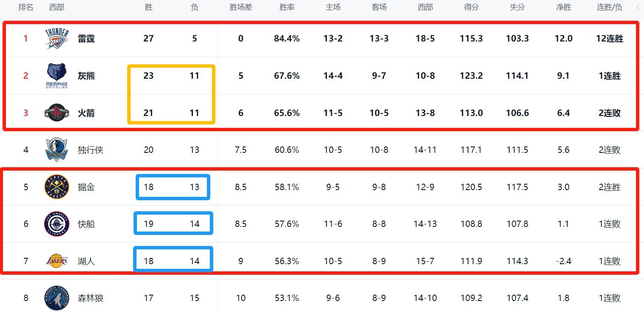
Task: Go to the 湖人 team page link
Action: (x=86, y=261)
